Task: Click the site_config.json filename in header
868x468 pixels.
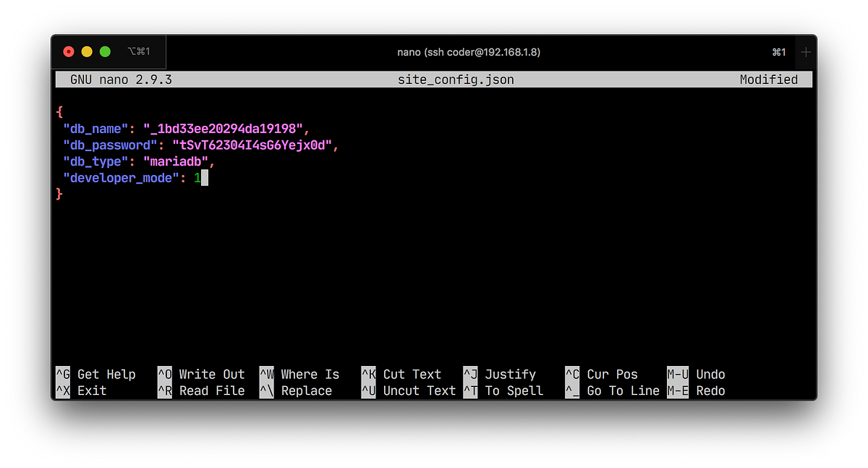Action: (x=456, y=80)
